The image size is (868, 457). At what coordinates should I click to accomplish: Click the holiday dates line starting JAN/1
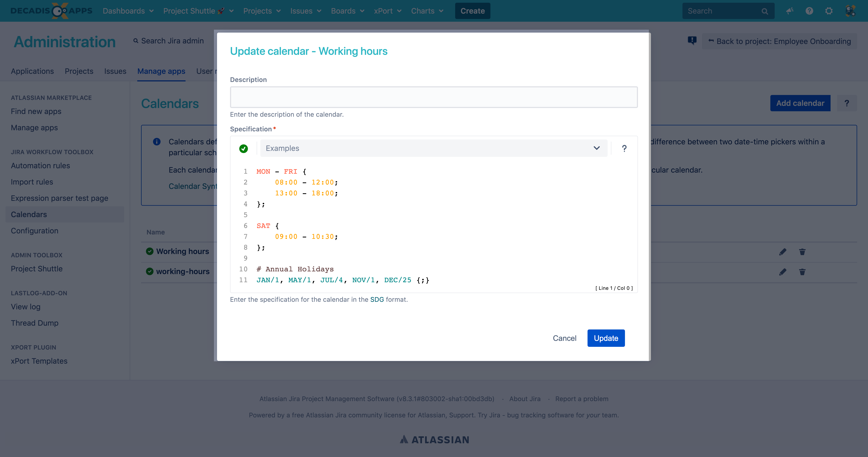pos(343,280)
